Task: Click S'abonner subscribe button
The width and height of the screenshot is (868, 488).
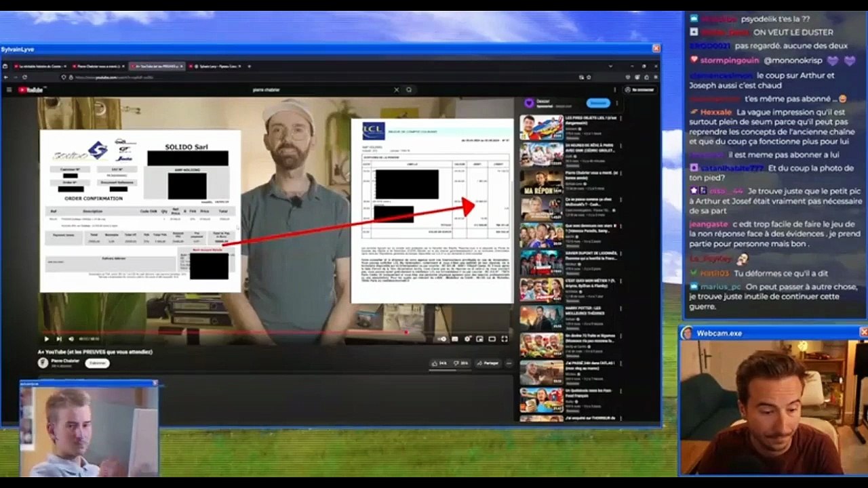Action: pos(98,363)
